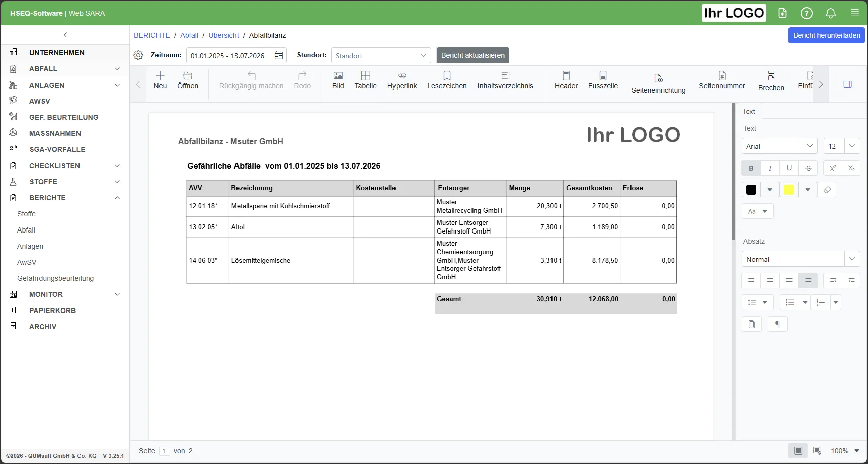Image resolution: width=868 pixels, height=464 pixels.
Task: Open the bullet list style dropdown arrow
Action: coord(805,302)
